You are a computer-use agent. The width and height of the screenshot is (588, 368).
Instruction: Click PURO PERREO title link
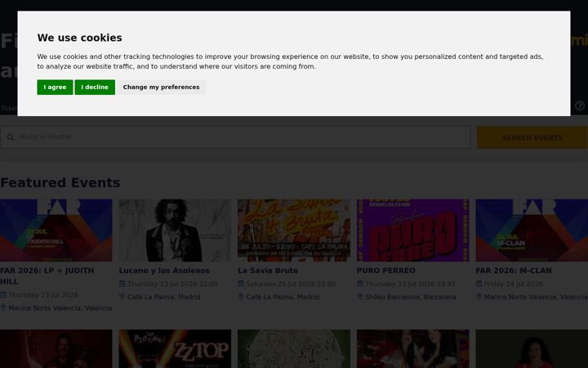coord(385,271)
